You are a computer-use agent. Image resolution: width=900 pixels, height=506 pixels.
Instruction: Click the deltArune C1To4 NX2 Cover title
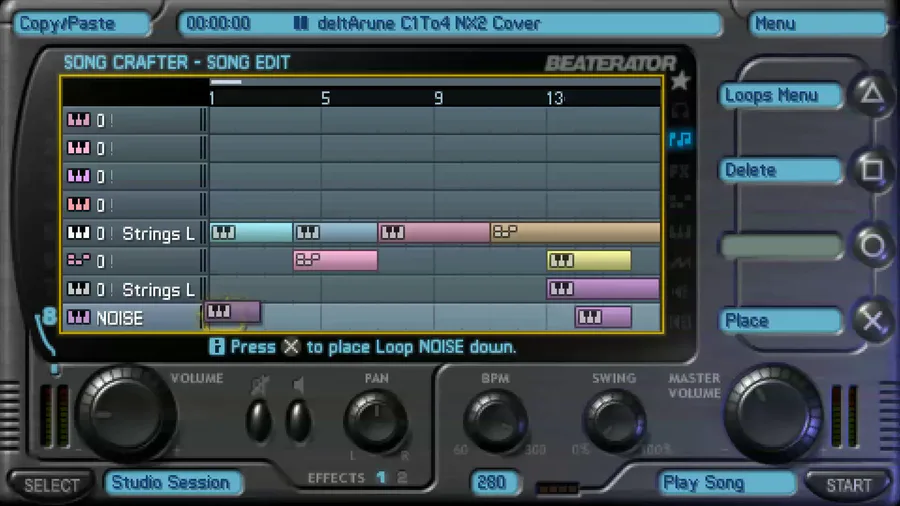pos(429,24)
